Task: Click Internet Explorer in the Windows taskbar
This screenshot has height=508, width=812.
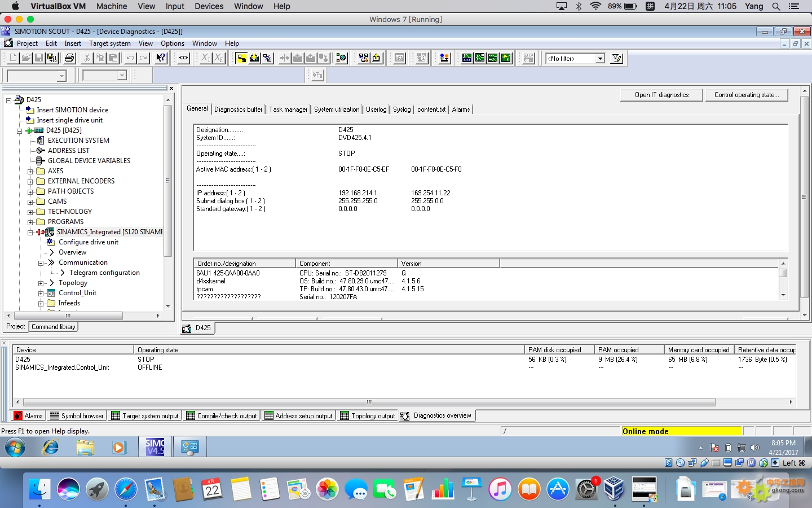Action: pyautogui.click(x=51, y=448)
